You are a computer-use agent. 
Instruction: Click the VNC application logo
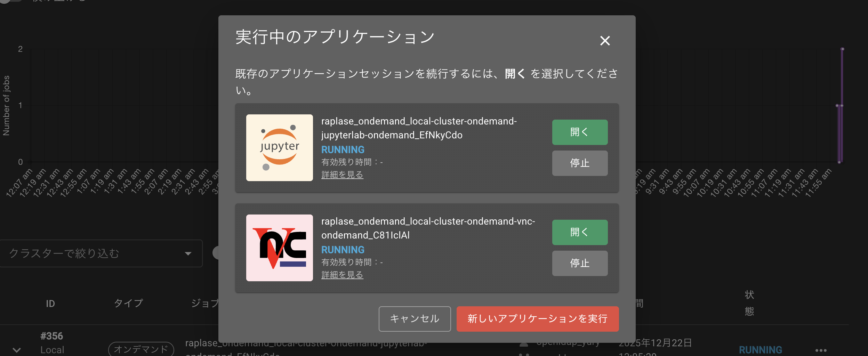click(x=279, y=248)
